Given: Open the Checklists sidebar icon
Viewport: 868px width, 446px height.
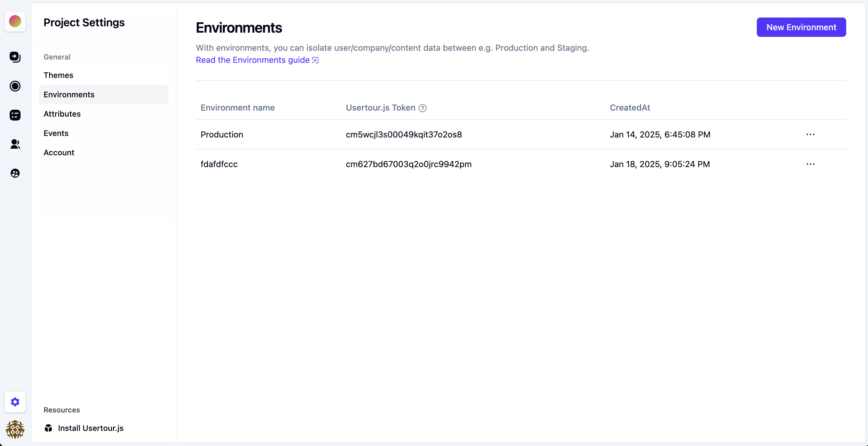Looking at the screenshot, I should coord(15,115).
